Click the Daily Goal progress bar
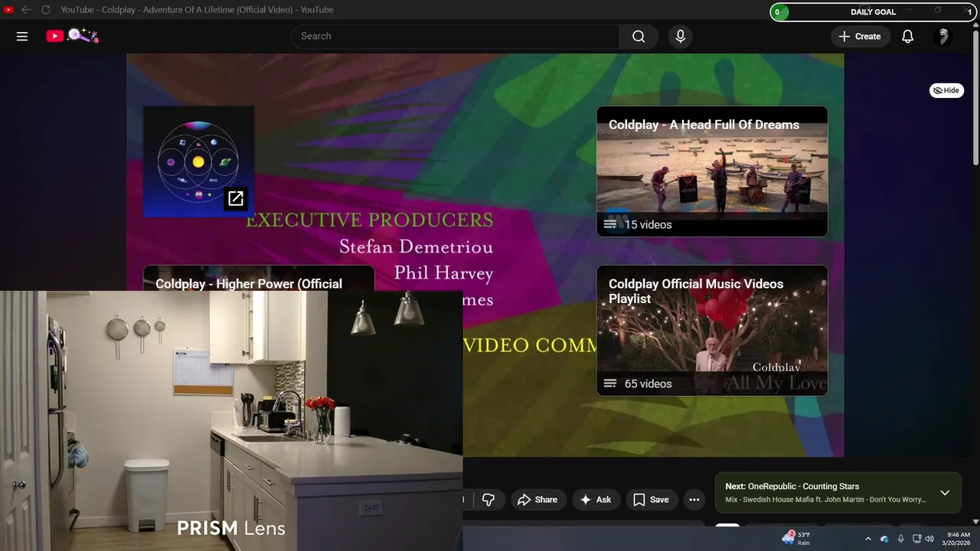 click(874, 11)
